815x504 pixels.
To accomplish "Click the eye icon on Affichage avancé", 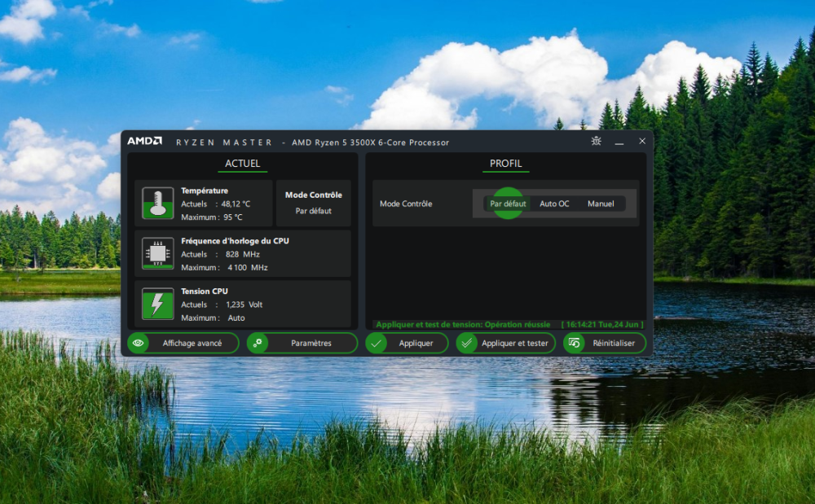I will click(139, 344).
